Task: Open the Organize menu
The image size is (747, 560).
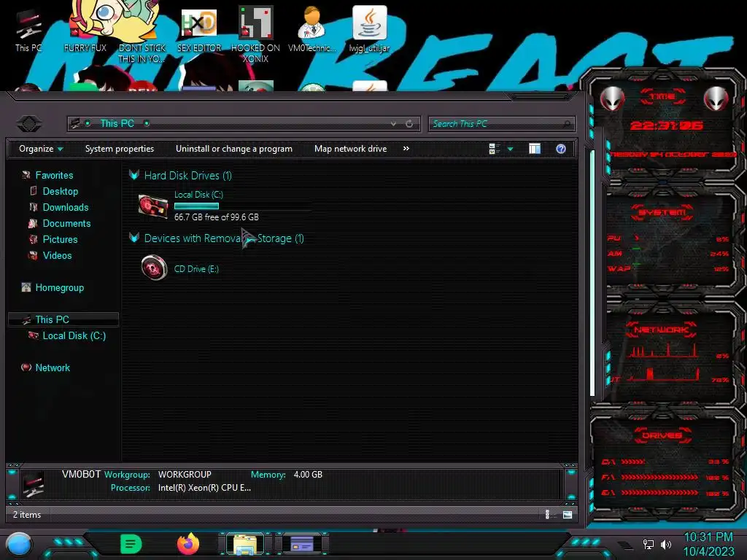Action: pos(41,149)
